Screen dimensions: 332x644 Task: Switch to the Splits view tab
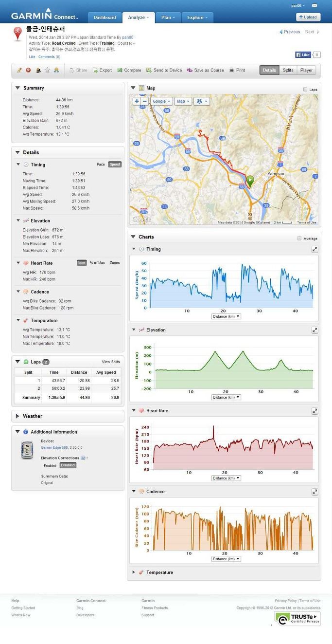[288, 70]
